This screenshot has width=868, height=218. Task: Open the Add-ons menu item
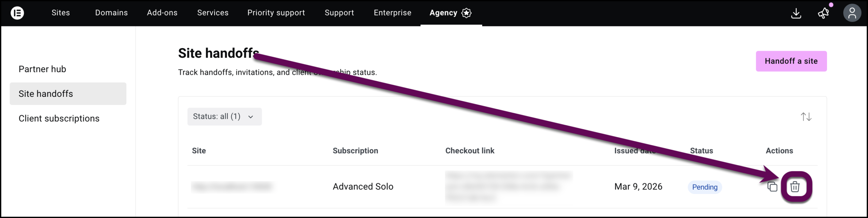pyautogui.click(x=162, y=13)
